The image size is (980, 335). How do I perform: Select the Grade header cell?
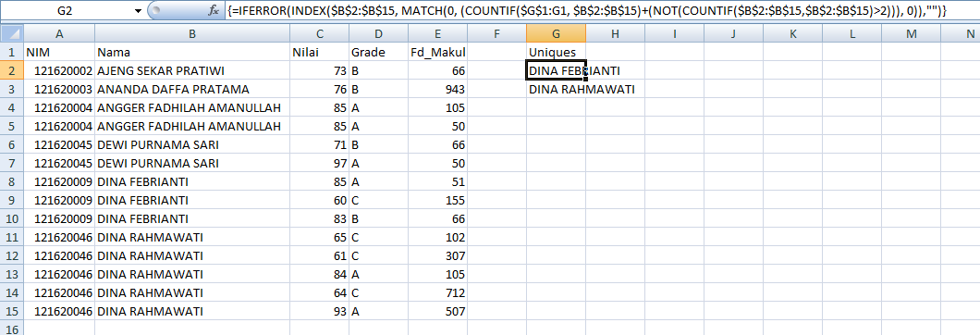[x=378, y=53]
